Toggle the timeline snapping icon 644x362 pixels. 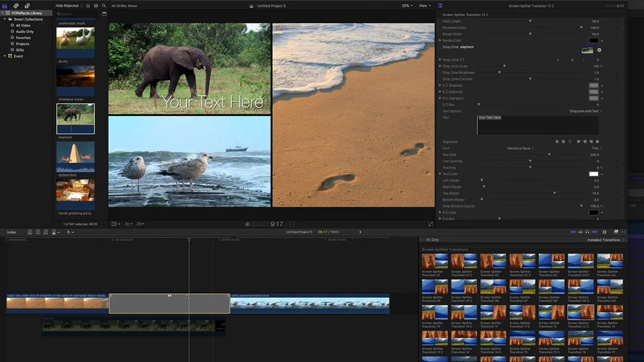click(595, 232)
